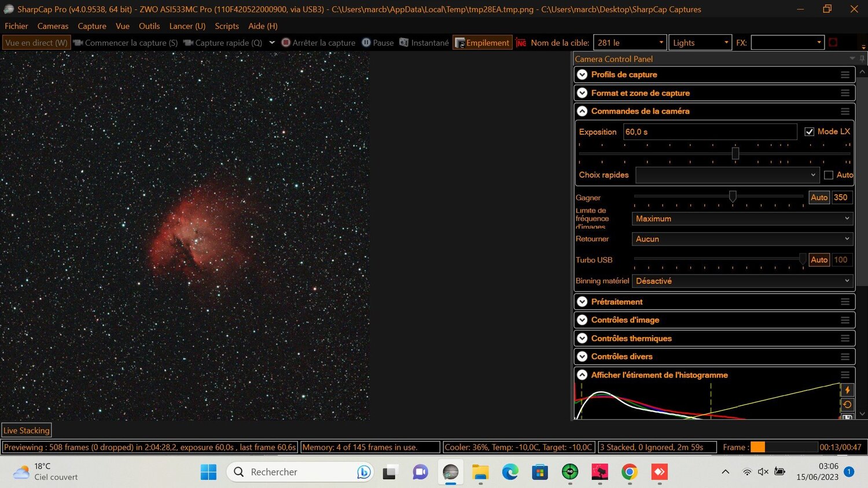Open SharpCap from the taskbar
This screenshot has height=488, width=868.
coord(450,472)
